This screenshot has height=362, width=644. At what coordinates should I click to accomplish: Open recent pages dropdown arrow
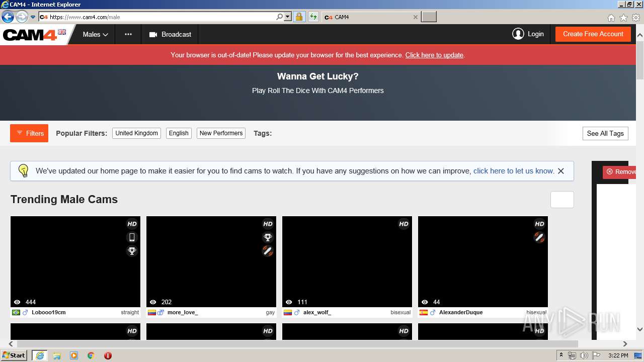33,17
